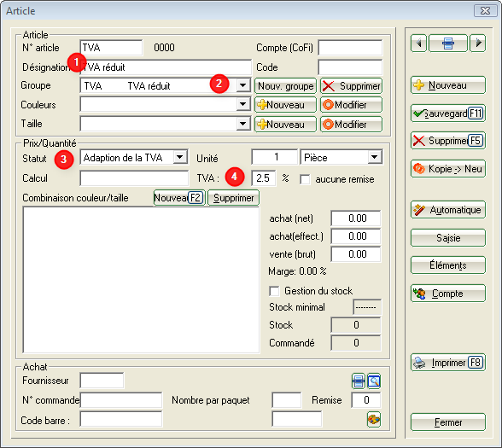Click the Fermer button
The image size is (502, 448).
448,422
